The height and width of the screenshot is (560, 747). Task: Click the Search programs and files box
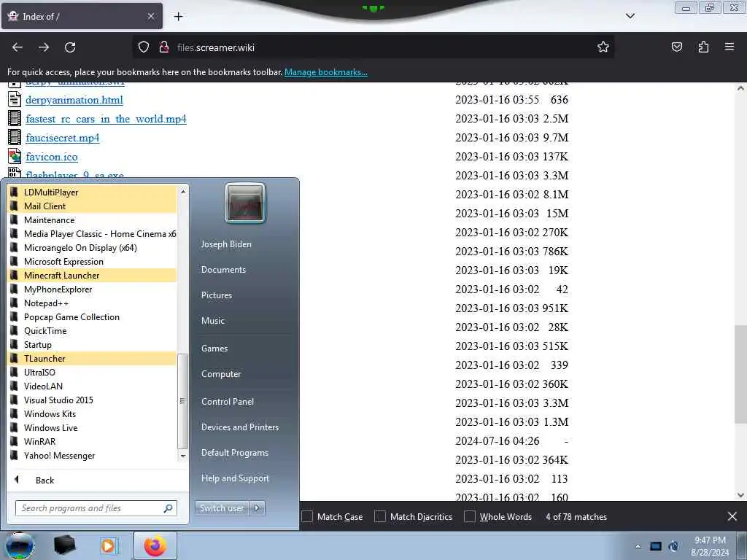click(x=96, y=508)
